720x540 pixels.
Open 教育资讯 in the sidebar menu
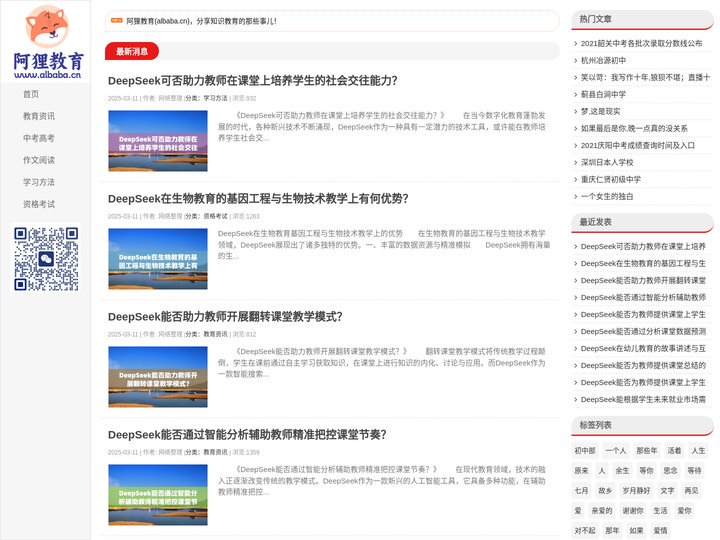pyautogui.click(x=39, y=116)
